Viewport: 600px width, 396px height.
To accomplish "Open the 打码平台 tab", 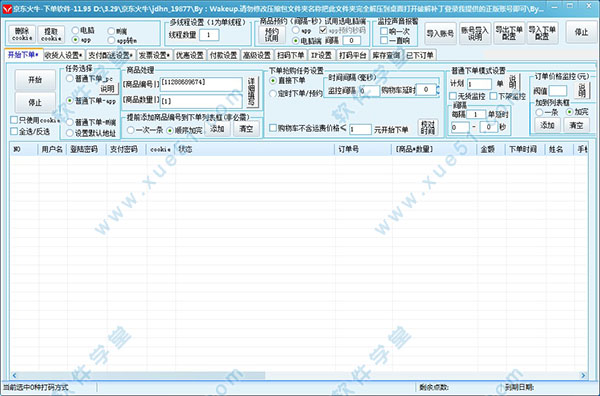I will [352, 55].
